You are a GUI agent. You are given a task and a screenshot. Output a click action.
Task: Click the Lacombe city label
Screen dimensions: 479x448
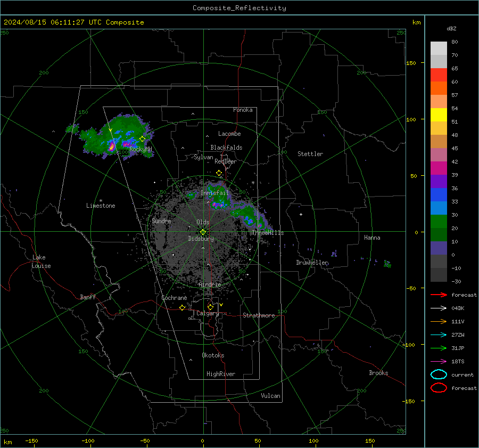pos(229,134)
